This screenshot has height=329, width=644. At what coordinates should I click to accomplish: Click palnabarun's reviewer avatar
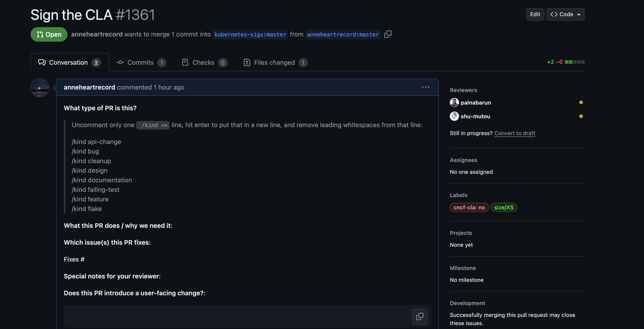tap(454, 103)
